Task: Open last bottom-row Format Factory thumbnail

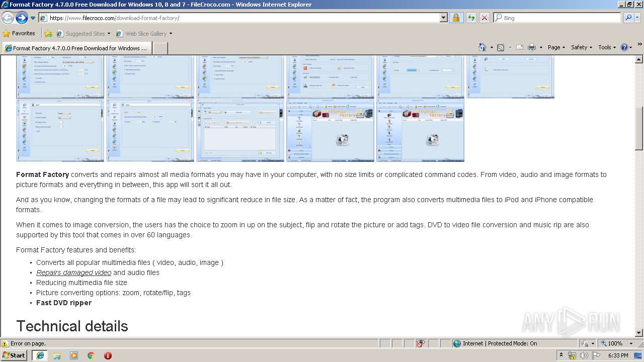Action: (420, 130)
